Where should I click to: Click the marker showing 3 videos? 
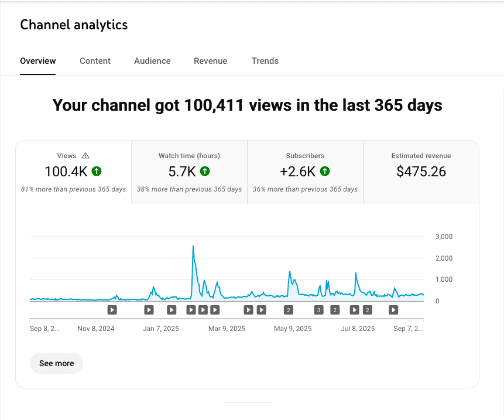click(318, 310)
